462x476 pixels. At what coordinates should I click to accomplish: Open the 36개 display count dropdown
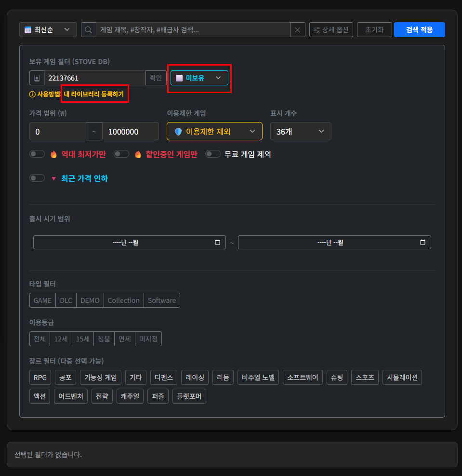point(301,131)
